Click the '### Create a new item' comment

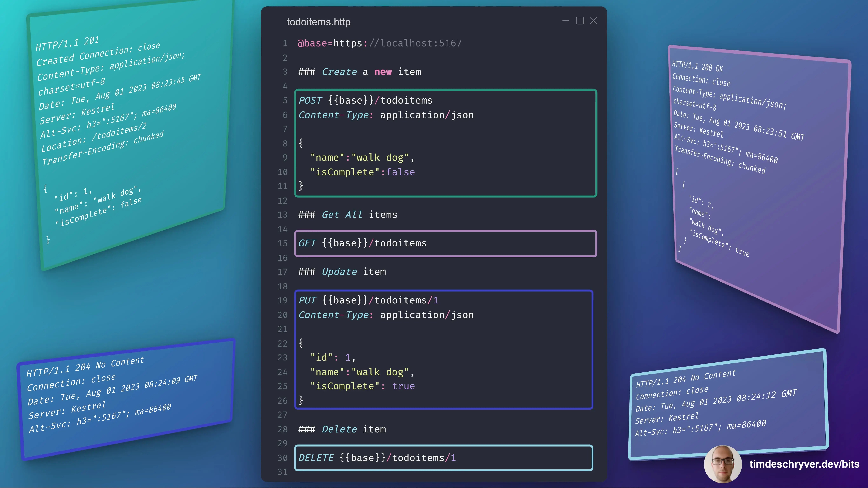(359, 72)
